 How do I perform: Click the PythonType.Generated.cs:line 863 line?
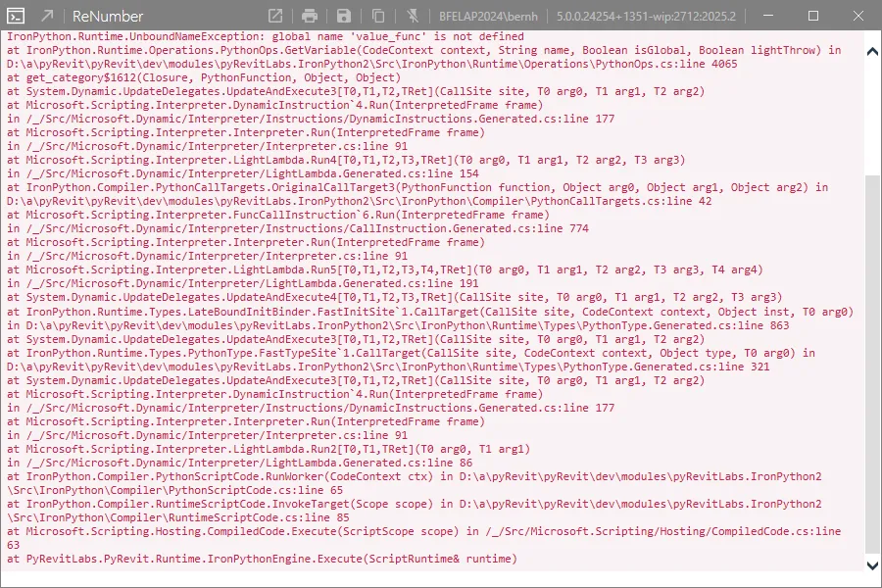click(x=398, y=325)
